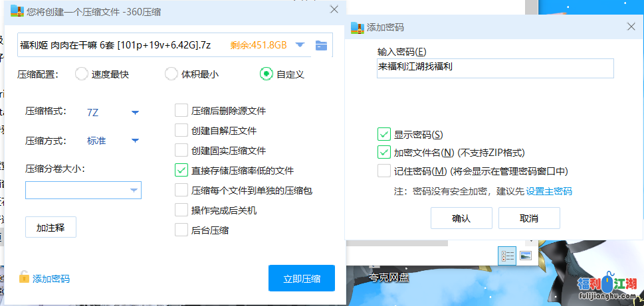Image resolution: width=644 pixels, height=306 pixels.
Task: Uncheck 加密文件名 option
Action: point(383,153)
